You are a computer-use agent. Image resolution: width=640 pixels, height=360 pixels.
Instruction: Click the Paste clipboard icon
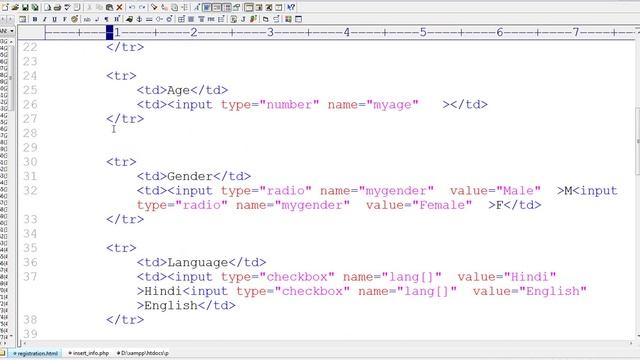point(109,7)
